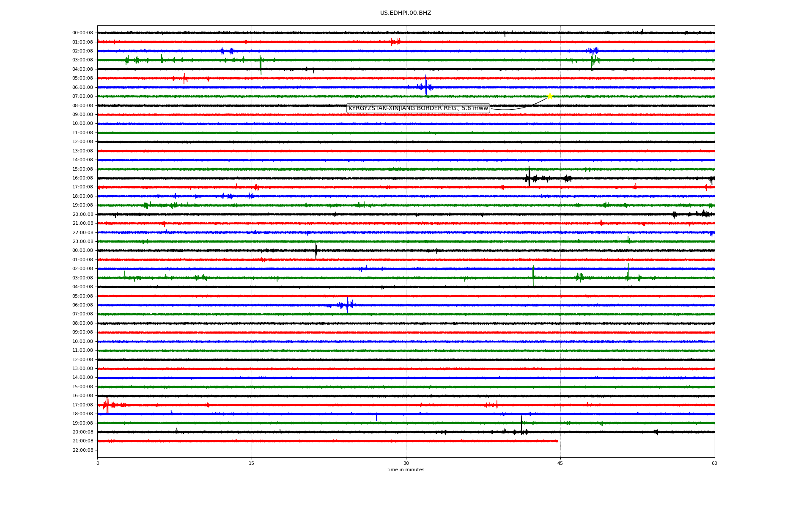
Task: Click the '30' x-axis tick label
Action: (406, 463)
